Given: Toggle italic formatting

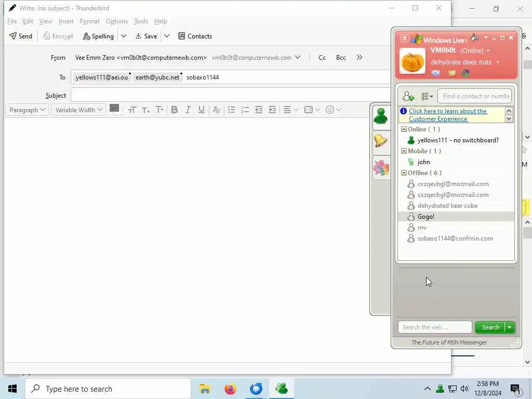Looking at the screenshot, I should coord(188,110).
